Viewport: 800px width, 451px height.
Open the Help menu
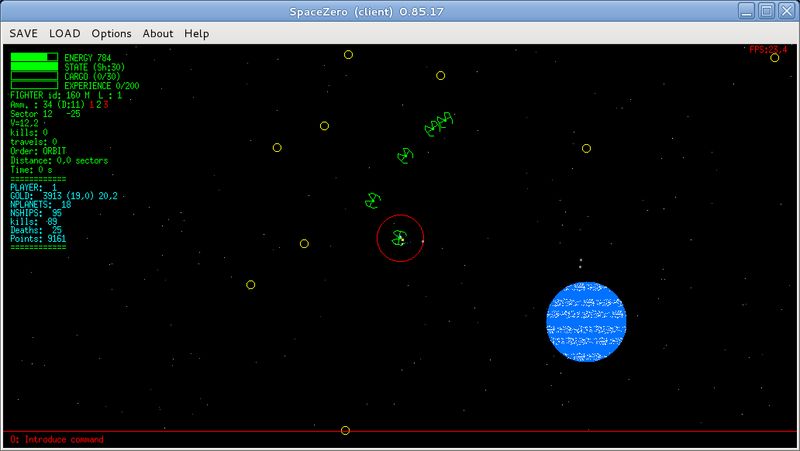(x=196, y=34)
